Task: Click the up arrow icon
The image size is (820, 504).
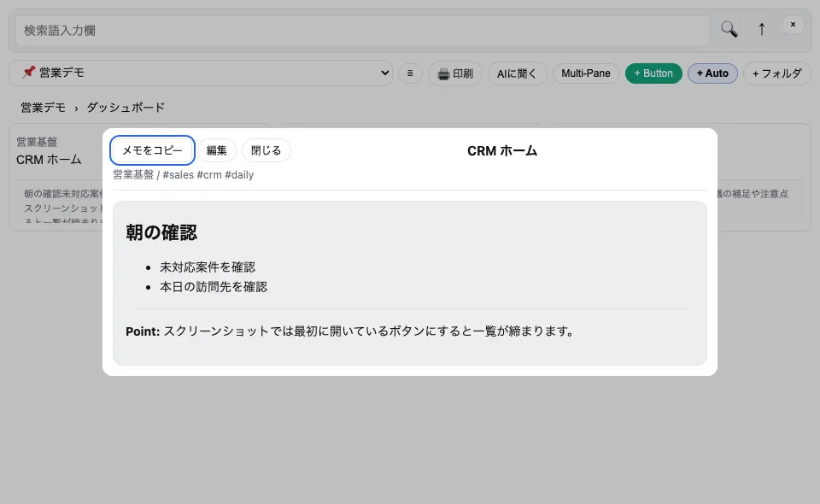Action: pyautogui.click(x=761, y=29)
